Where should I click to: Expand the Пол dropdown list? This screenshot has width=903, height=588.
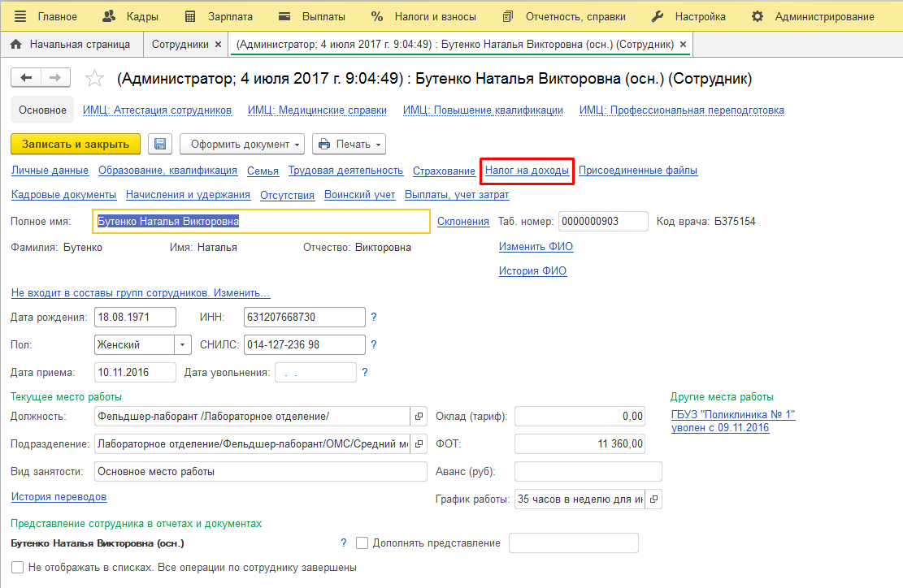pos(182,344)
